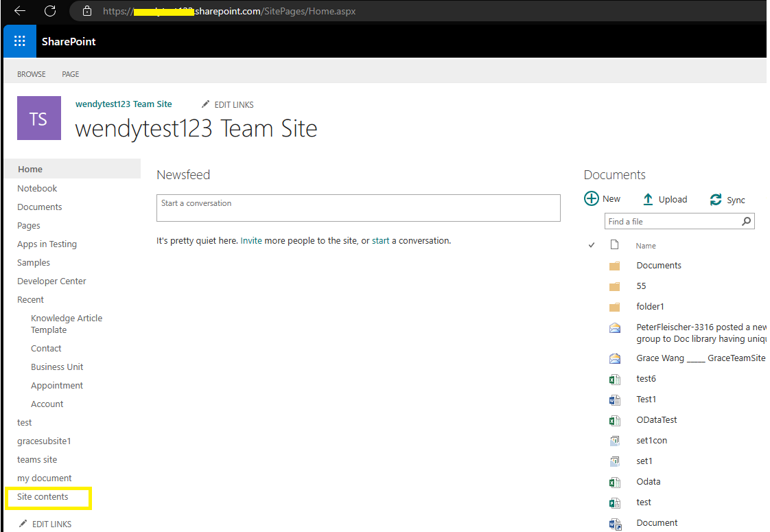
Task: Open the test6 file name
Action: click(646, 379)
